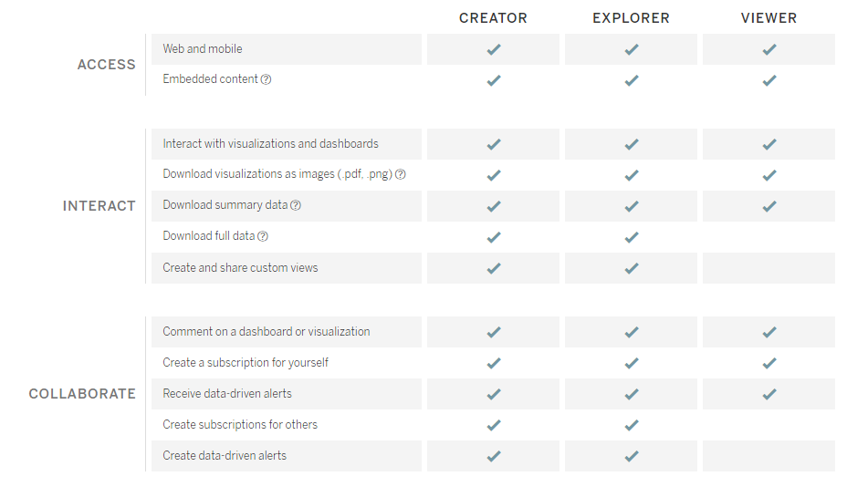Click the question mark by Download full data
The width and height of the screenshot is (868, 487).
tap(263, 236)
